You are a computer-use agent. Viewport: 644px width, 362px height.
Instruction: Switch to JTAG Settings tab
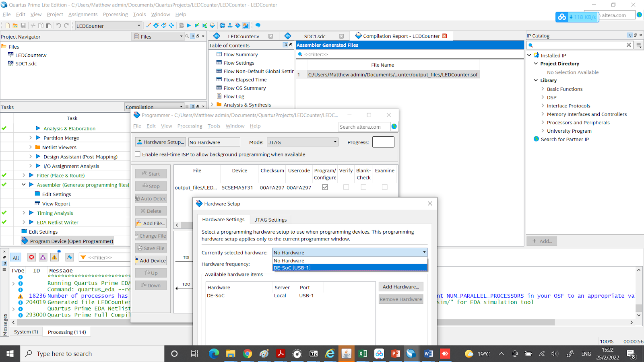(x=270, y=220)
